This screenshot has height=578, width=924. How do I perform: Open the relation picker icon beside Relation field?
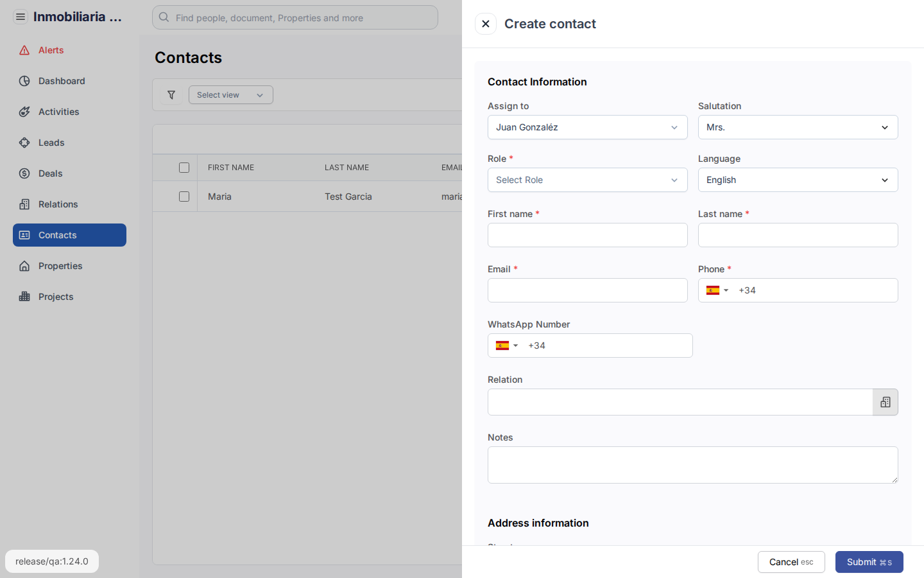[x=886, y=402]
